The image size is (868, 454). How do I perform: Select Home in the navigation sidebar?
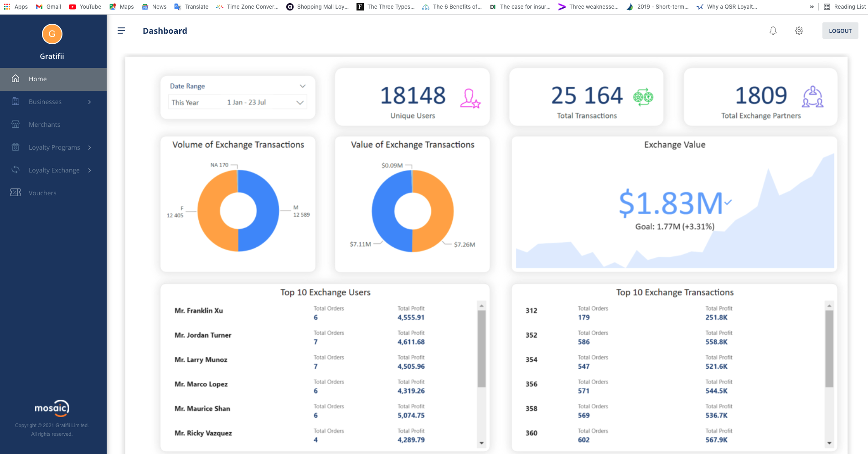37,79
